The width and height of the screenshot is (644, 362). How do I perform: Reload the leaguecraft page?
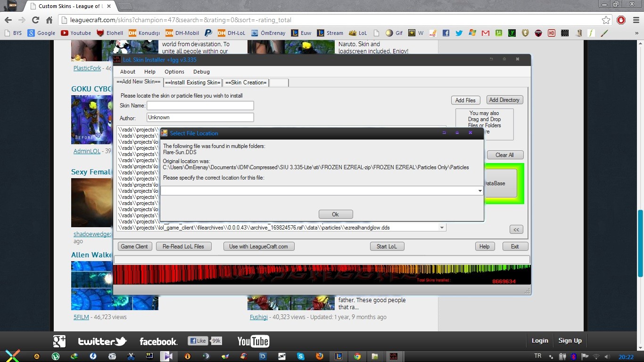pos(35,20)
